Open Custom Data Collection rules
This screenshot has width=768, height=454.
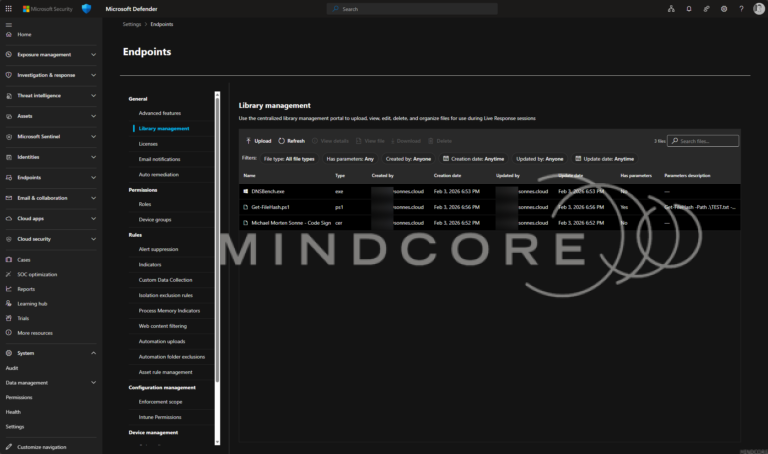pos(165,280)
